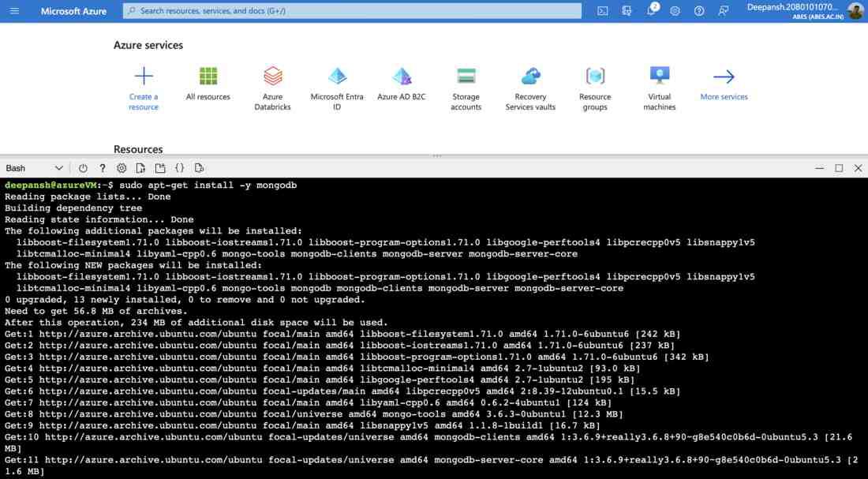868x479 pixels.
Task: Focus the Search resources, services, and docs box
Action: coord(352,10)
